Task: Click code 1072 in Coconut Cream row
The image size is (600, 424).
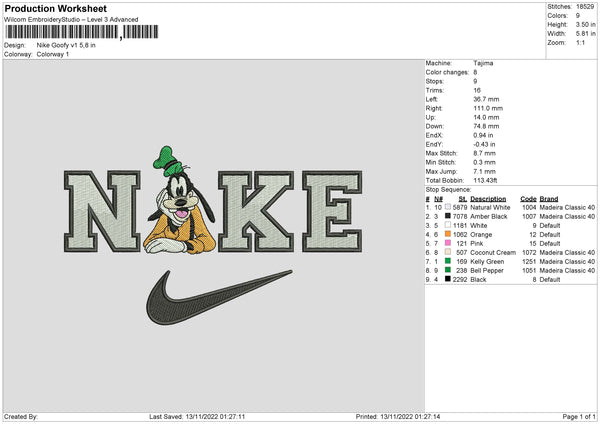Action: (529, 253)
